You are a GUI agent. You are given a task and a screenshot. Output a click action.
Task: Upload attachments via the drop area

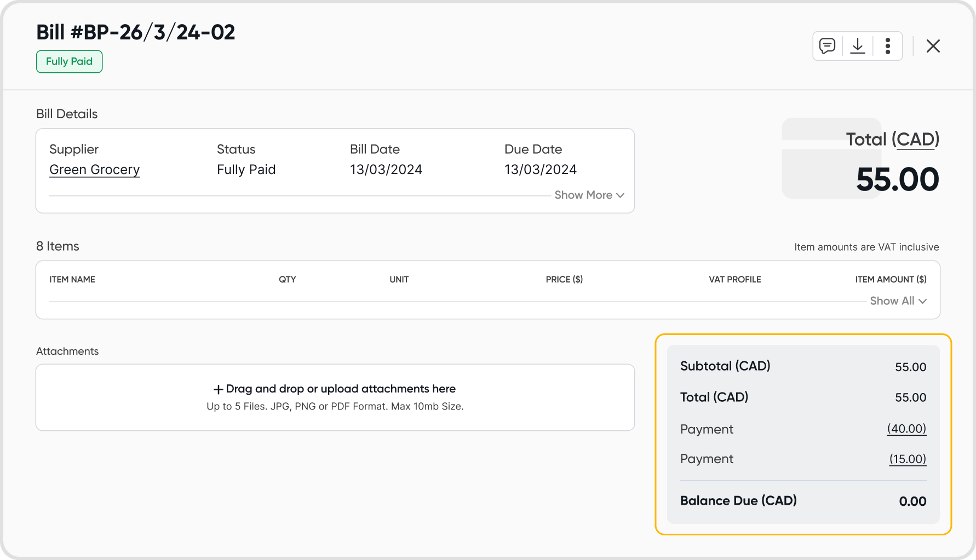[335, 397]
